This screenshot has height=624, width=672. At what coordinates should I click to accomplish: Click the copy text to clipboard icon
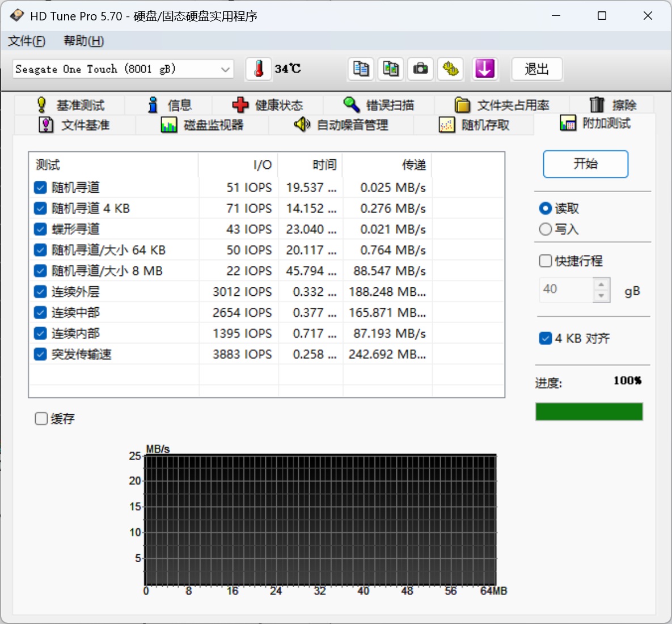click(x=361, y=69)
